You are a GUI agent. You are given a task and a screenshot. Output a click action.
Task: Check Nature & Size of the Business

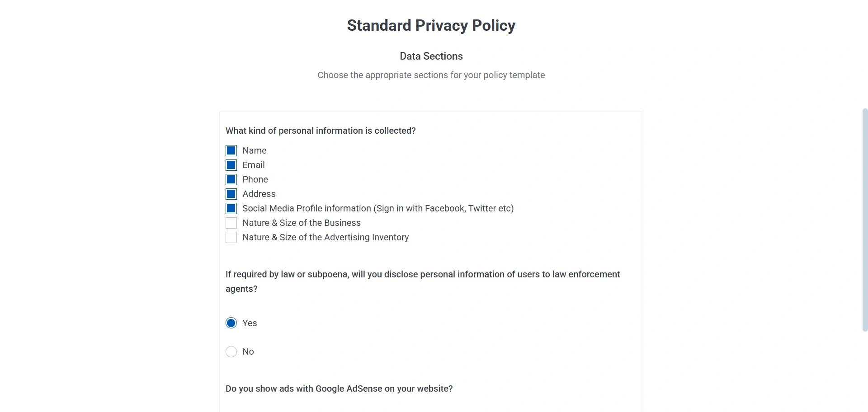click(231, 223)
